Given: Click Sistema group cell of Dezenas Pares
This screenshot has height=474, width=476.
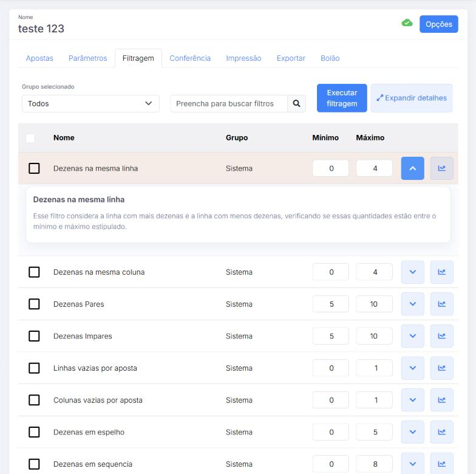Looking at the screenshot, I should (239, 304).
